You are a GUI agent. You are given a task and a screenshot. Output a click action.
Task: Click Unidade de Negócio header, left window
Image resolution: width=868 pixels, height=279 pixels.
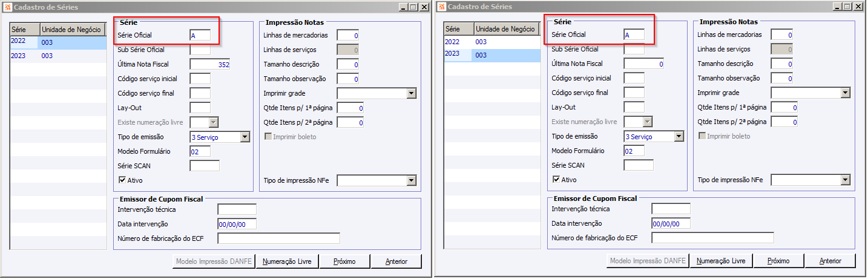click(x=73, y=29)
